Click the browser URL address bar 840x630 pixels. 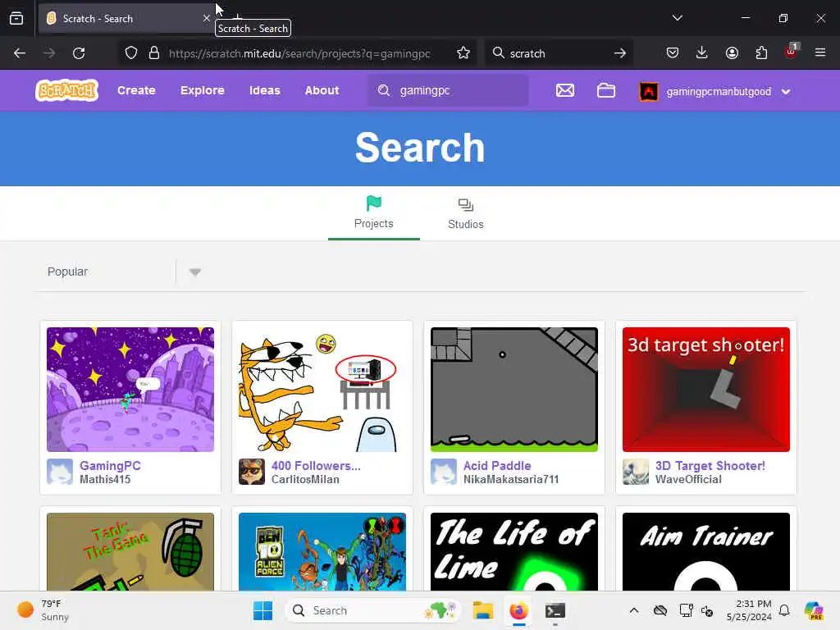pyautogui.click(x=299, y=53)
